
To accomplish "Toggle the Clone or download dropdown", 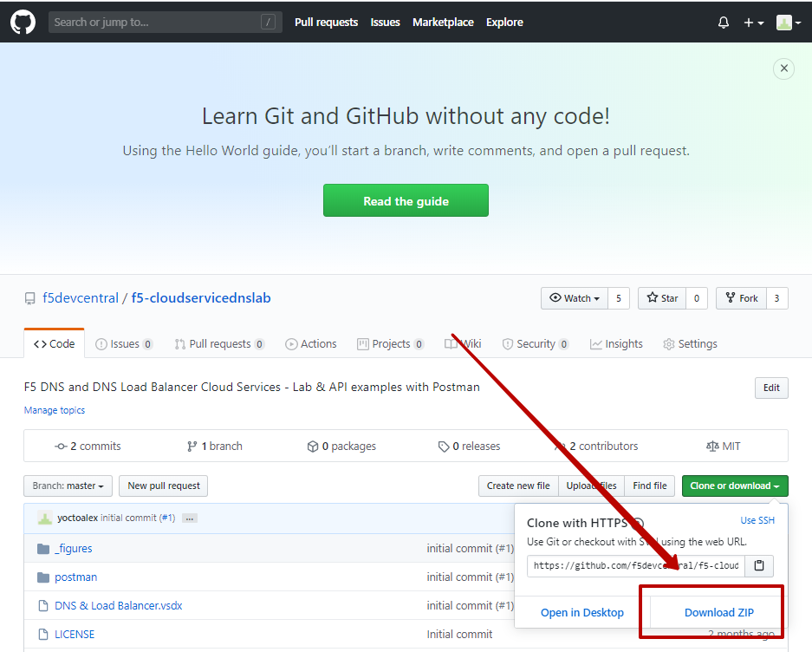I will (735, 486).
